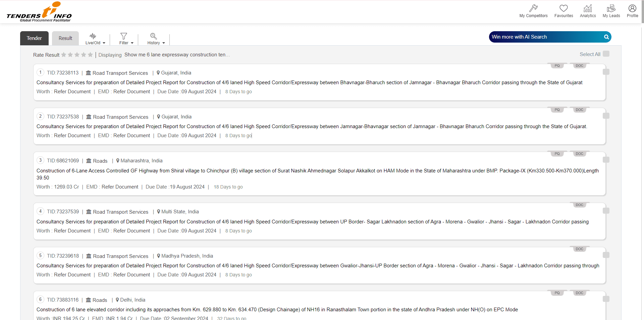The image size is (644, 320).
Task: Tick the Select All checkbox
Action: pos(606,54)
